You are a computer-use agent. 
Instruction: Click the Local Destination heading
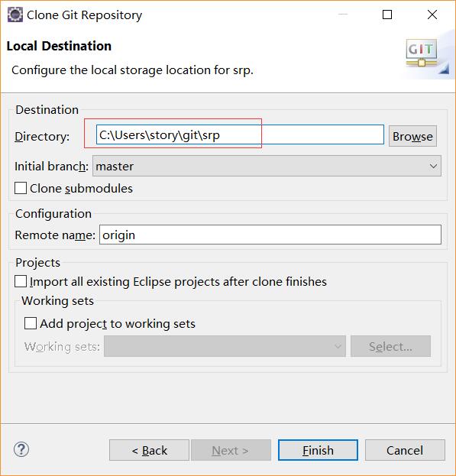pos(59,46)
